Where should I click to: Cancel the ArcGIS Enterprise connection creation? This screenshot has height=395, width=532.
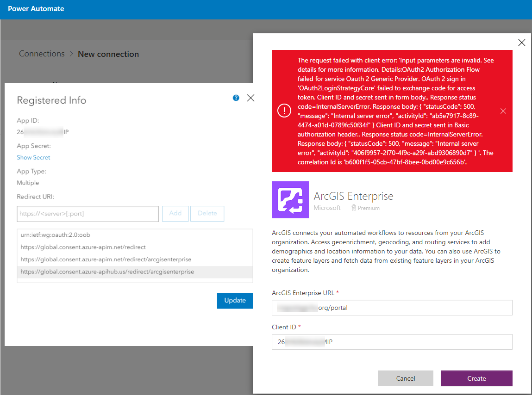[405, 378]
